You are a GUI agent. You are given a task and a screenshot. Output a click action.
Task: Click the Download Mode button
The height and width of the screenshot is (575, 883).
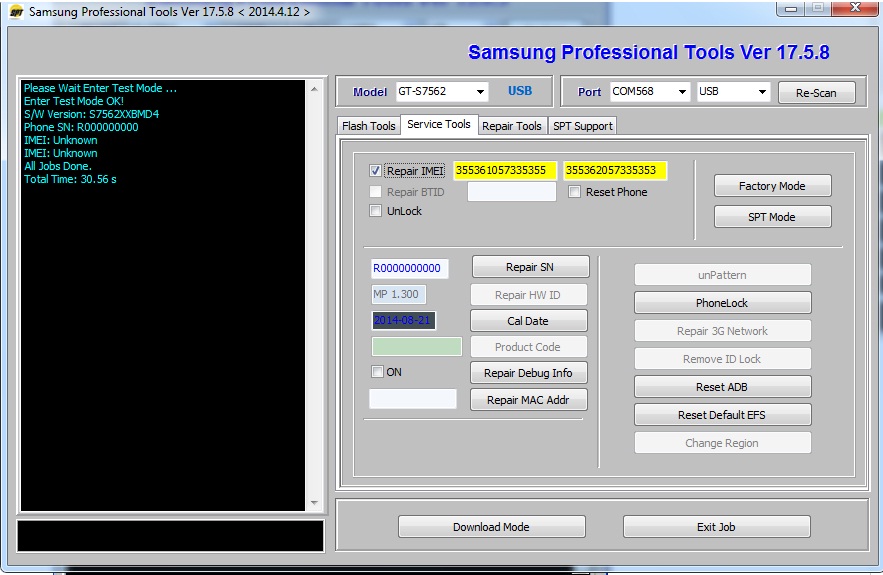[492, 527]
